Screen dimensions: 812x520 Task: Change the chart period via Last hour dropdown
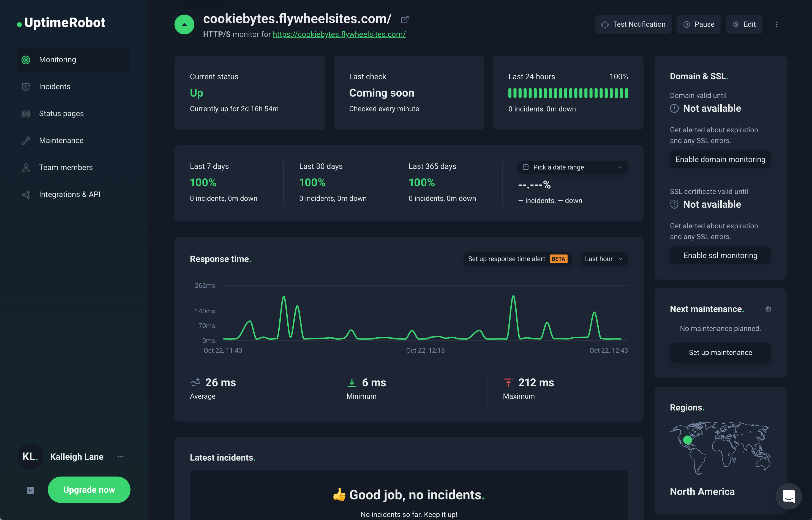coord(603,259)
